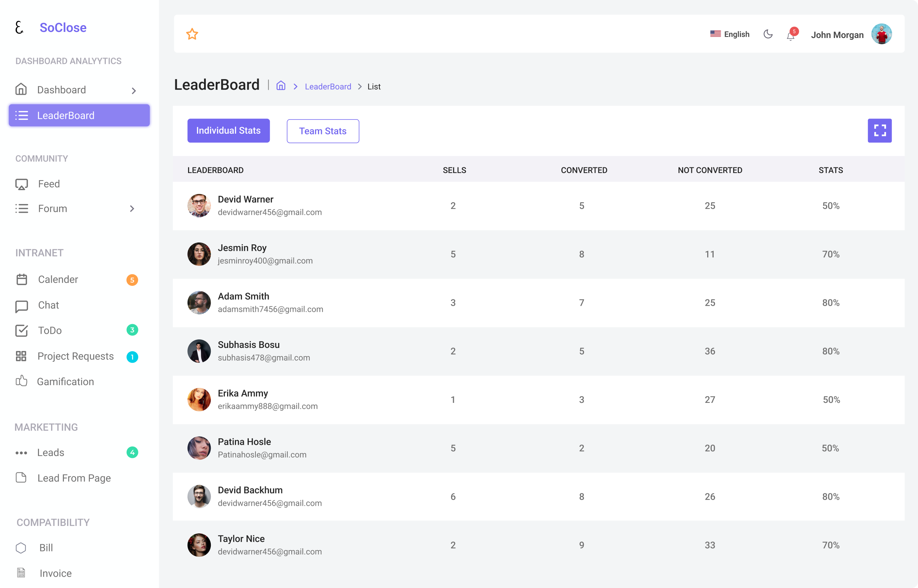Click the Forum list icon
Viewport: 918px width, 588px height.
coord(22,209)
